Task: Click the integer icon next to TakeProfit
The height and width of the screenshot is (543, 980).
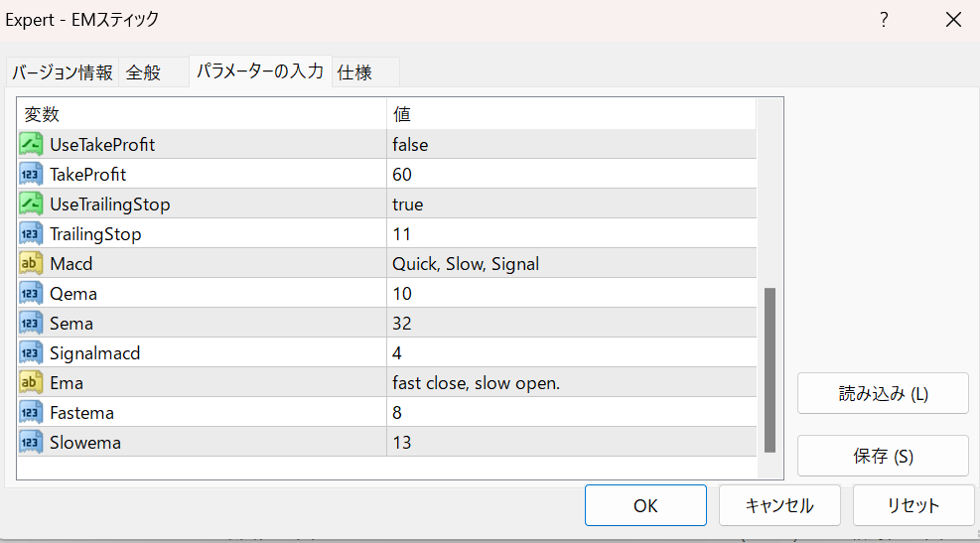Action: coord(31,175)
